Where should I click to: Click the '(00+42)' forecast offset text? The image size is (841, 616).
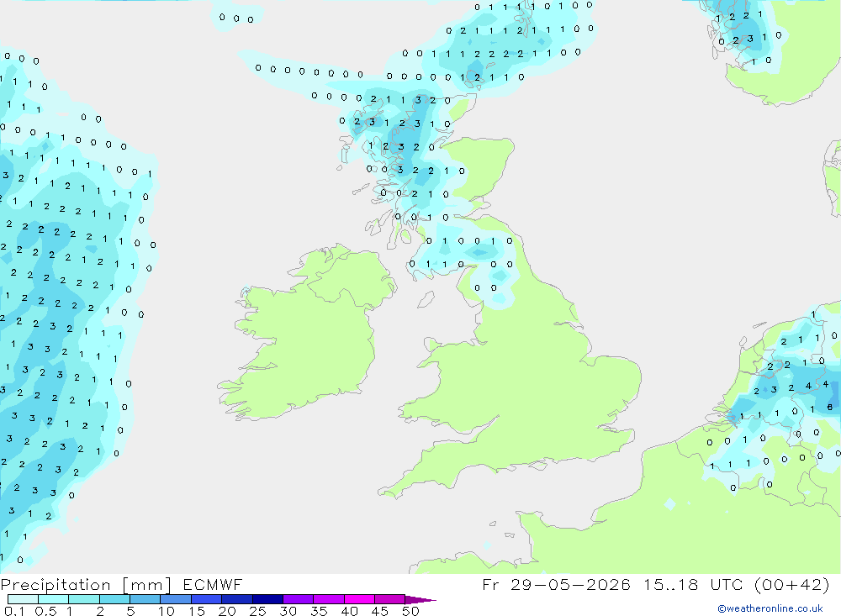coord(791,584)
